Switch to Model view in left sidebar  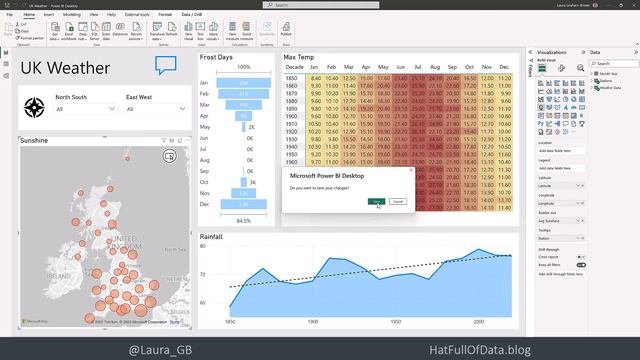coord(6,76)
